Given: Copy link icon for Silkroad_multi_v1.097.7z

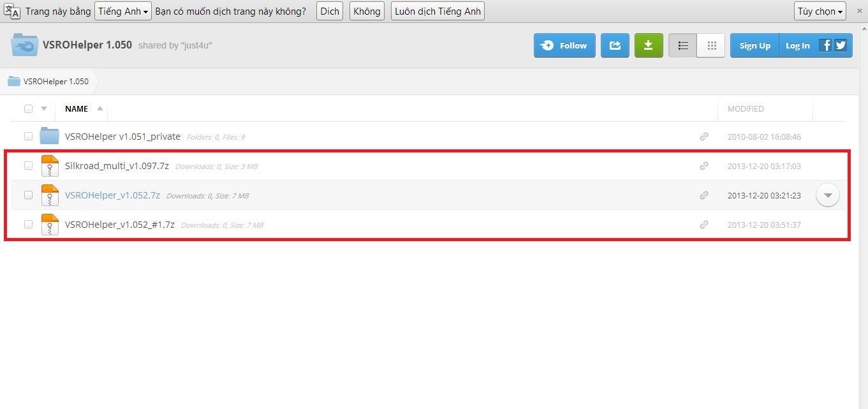Looking at the screenshot, I should 704,166.
